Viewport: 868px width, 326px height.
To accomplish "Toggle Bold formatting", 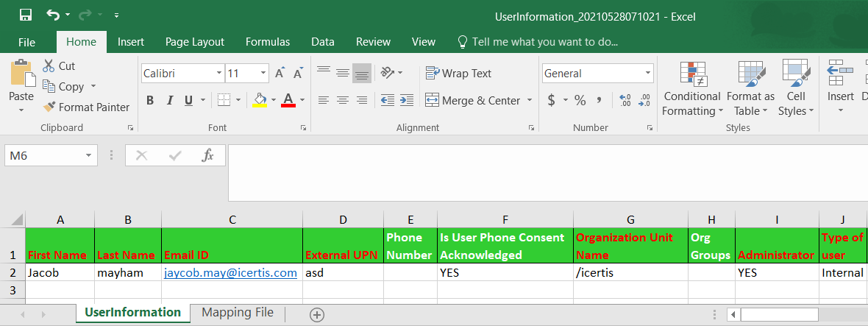I will [x=150, y=100].
